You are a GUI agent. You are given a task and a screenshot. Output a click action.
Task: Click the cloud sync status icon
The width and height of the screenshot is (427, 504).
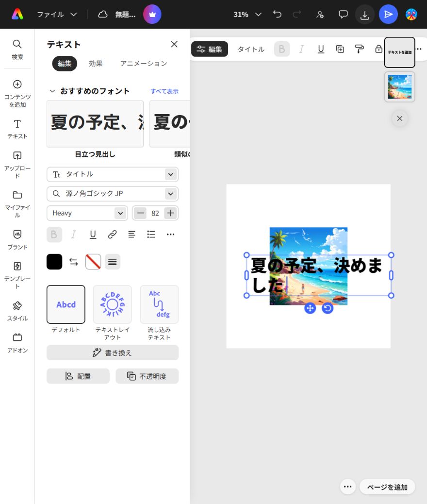[102, 14]
